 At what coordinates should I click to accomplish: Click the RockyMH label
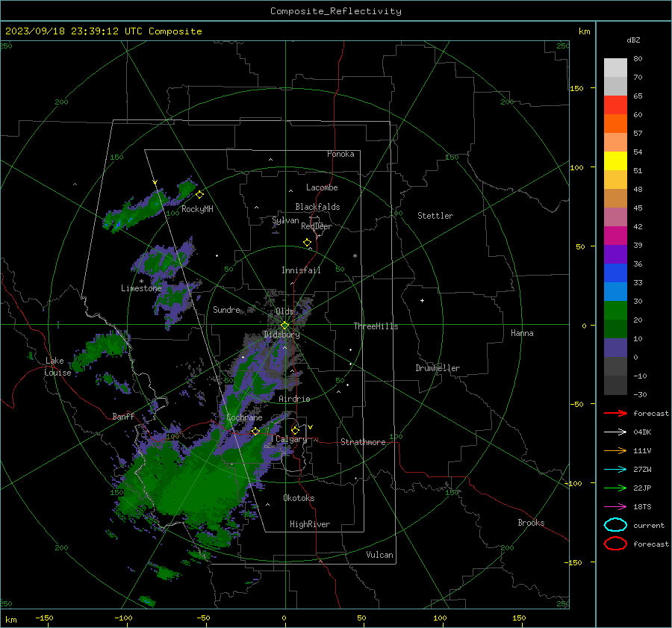pos(197,209)
